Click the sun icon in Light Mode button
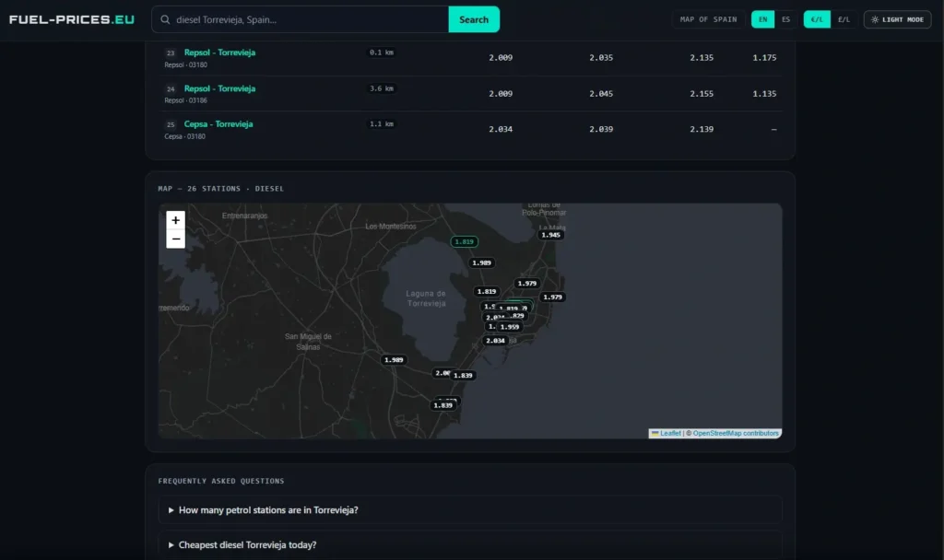Image resolution: width=944 pixels, height=560 pixels. (875, 20)
